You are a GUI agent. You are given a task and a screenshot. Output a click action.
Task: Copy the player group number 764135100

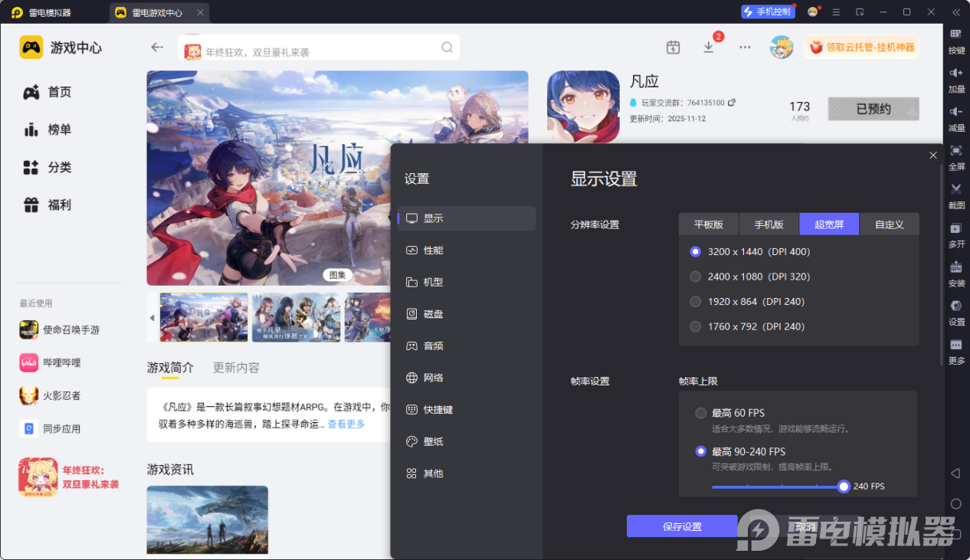[732, 103]
